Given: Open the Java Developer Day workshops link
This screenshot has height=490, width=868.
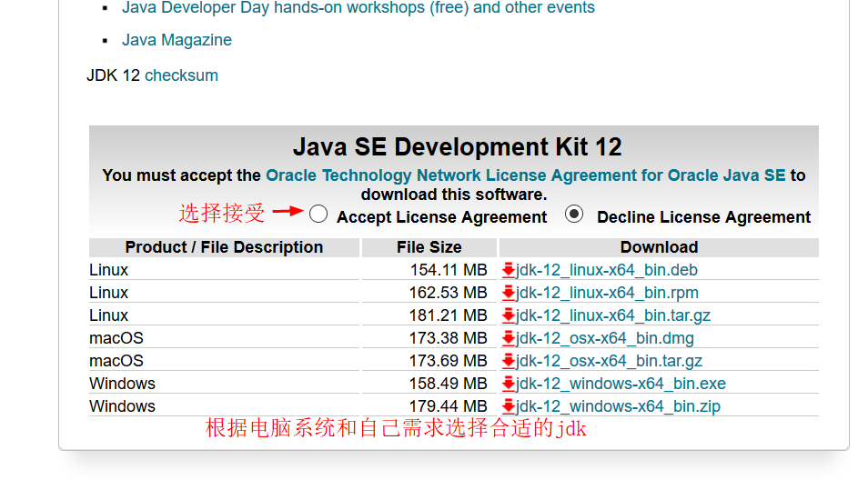Looking at the screenshot, I should click(358, 8).
